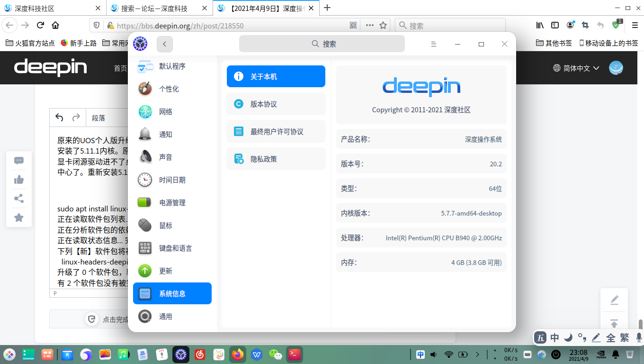Click the Firefox back button
The height and width of the screenshot is (364, 644).
[10, 26]
